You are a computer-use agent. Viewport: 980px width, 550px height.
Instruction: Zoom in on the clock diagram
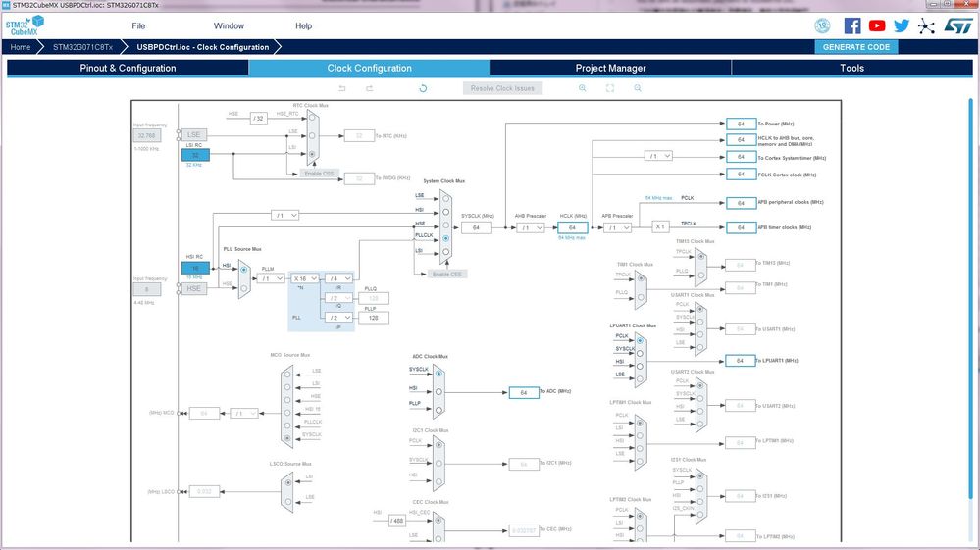pos(582,88)
